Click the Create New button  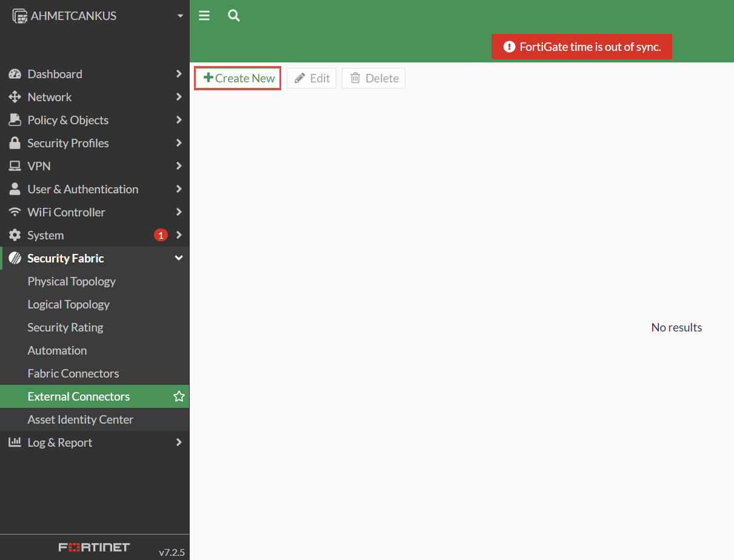coord(238,78)
